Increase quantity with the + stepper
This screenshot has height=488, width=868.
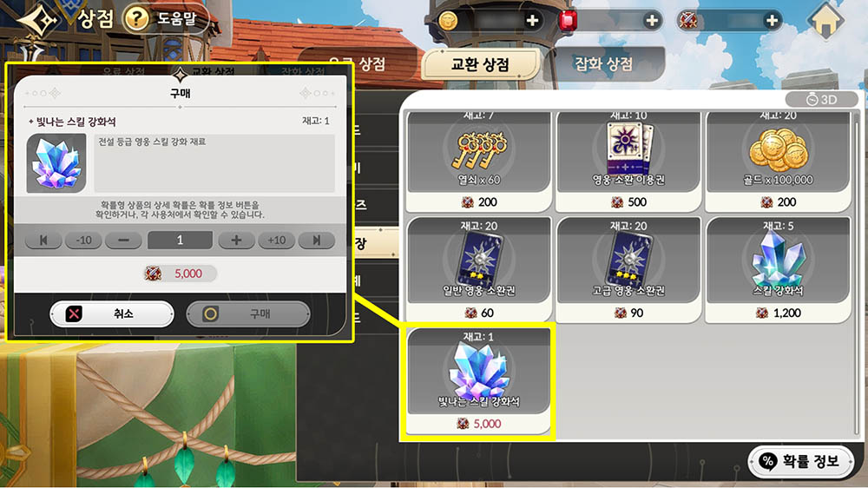pyautogui.click(x=236, y=241)
